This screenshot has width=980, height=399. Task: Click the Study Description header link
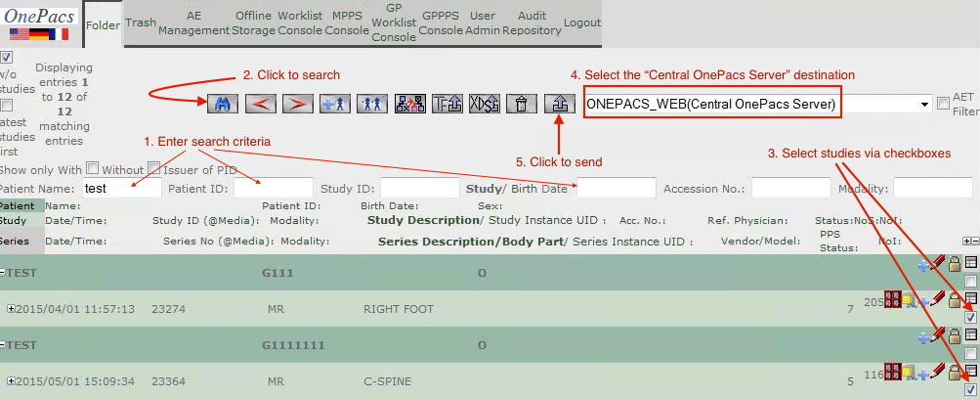pyautogui.click(x=423, y=220)
